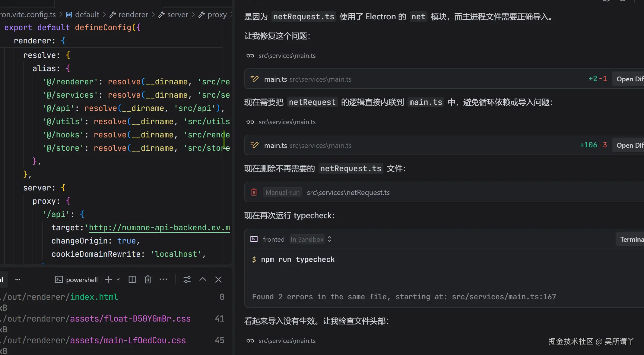Close the terminal panel with the X icon

218,279
